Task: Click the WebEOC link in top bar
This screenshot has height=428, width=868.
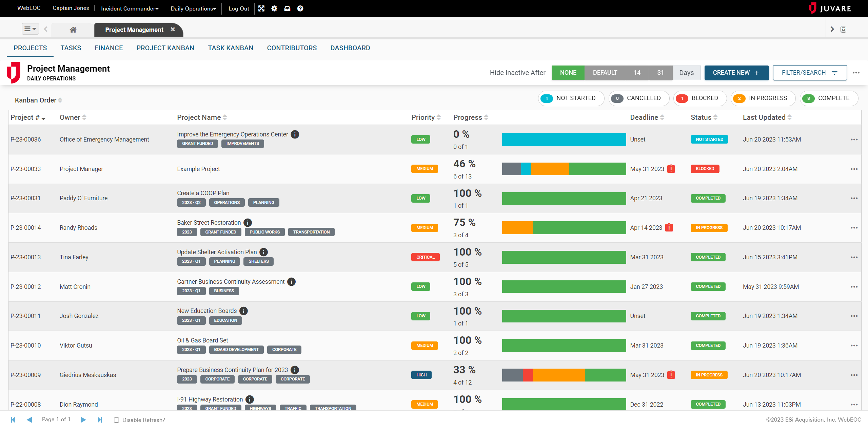Action: (x=29, y=8)
